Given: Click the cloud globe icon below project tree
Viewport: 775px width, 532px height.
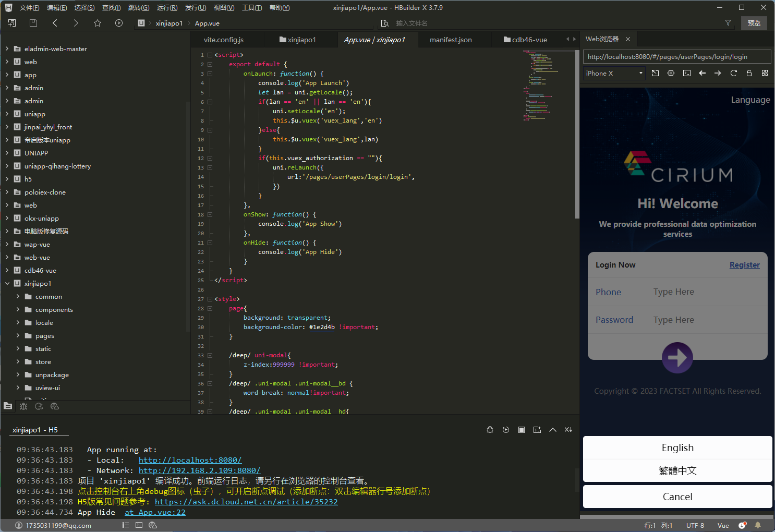Looking at the screenshot, I should pyautogui.click(x=55, y=406).
